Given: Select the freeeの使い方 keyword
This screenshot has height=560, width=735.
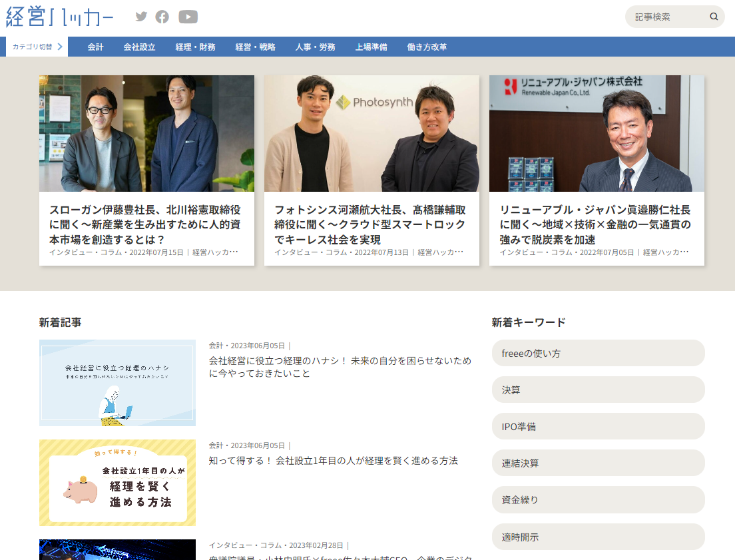Looking at the screenshot, I should (x=598, y=353).
